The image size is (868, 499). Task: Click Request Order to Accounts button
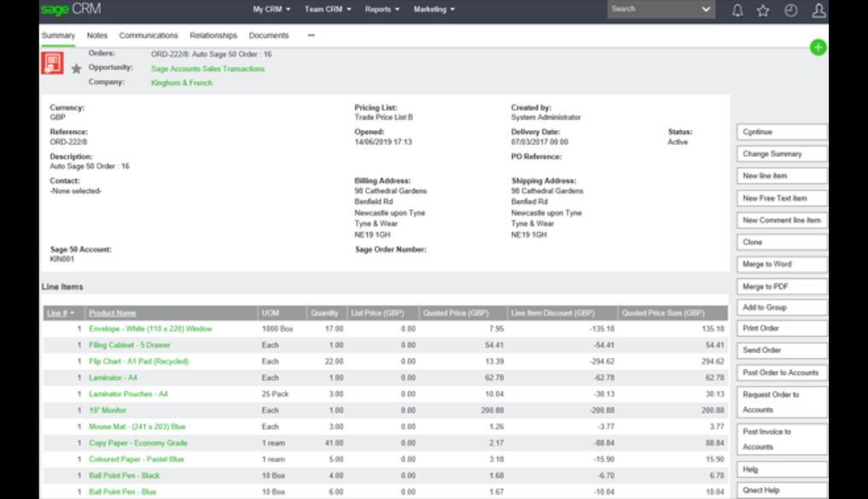tap(782, 403)
